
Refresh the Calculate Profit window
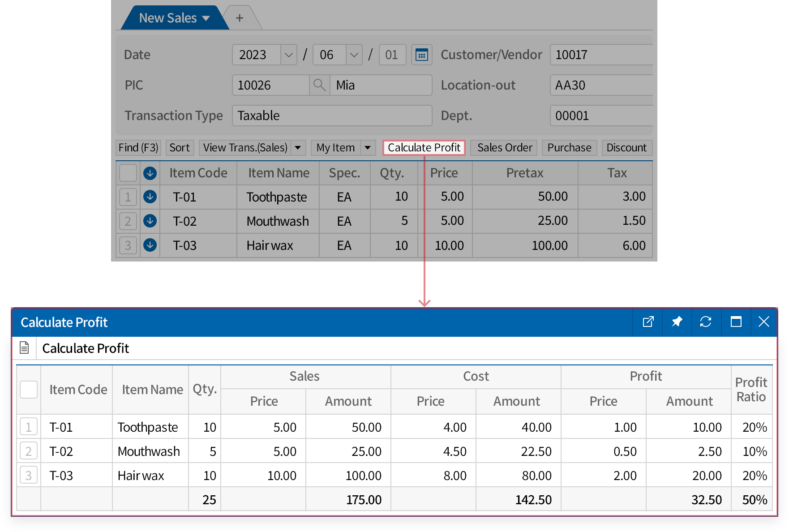(706, 322)
